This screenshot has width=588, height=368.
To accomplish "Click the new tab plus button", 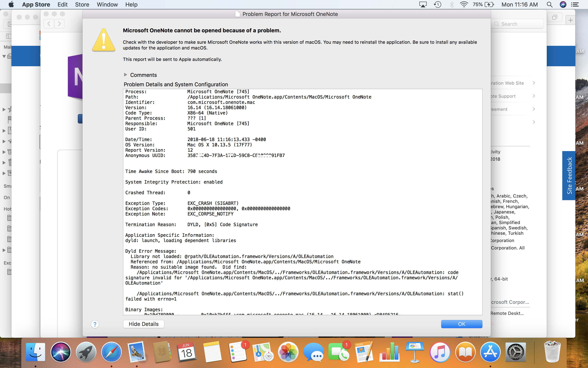I will pyautogui.click(x=570, y=20).
